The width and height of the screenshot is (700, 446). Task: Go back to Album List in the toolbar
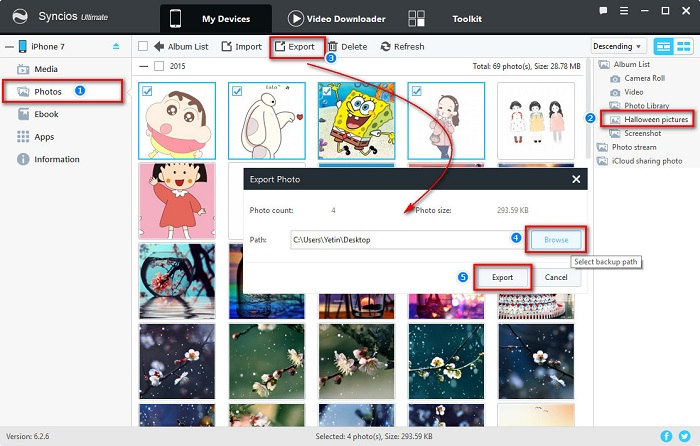tap(181, 46)
